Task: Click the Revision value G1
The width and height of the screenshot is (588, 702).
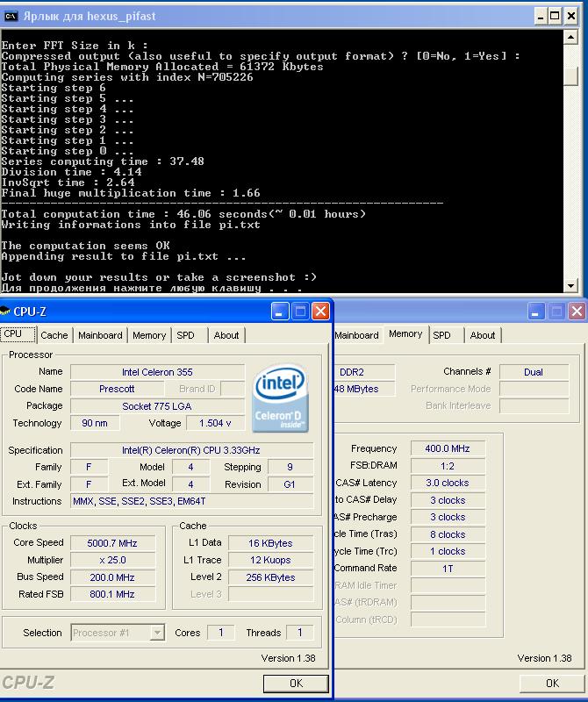Action: [290, 484]
